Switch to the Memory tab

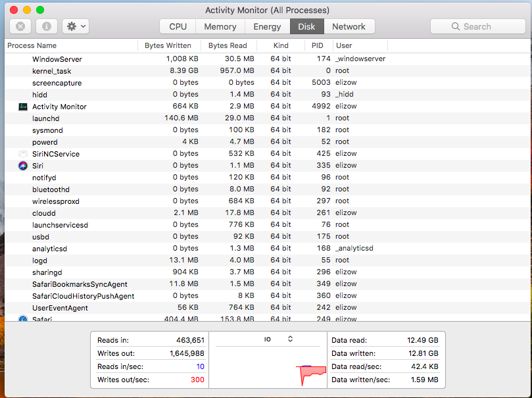point(220,26)
